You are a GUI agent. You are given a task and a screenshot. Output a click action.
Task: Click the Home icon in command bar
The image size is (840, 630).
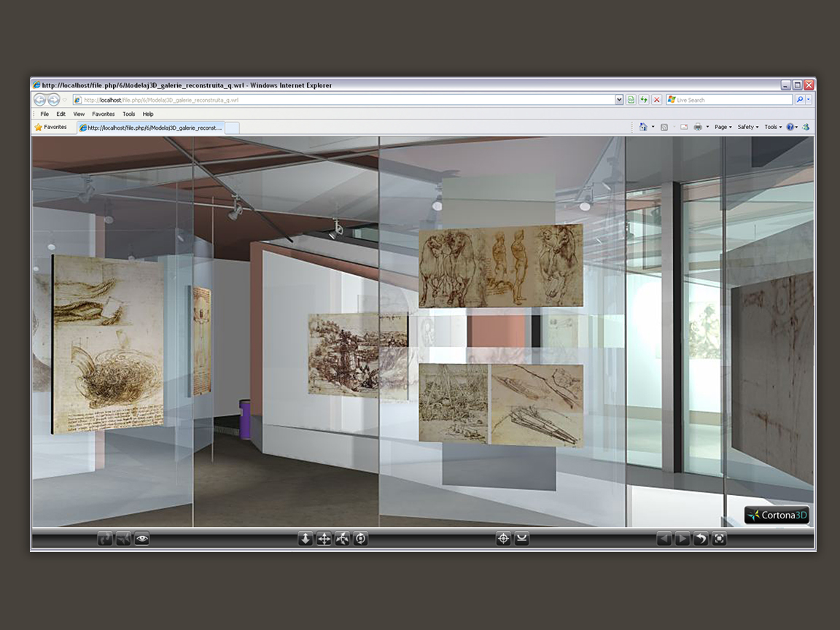643,127
